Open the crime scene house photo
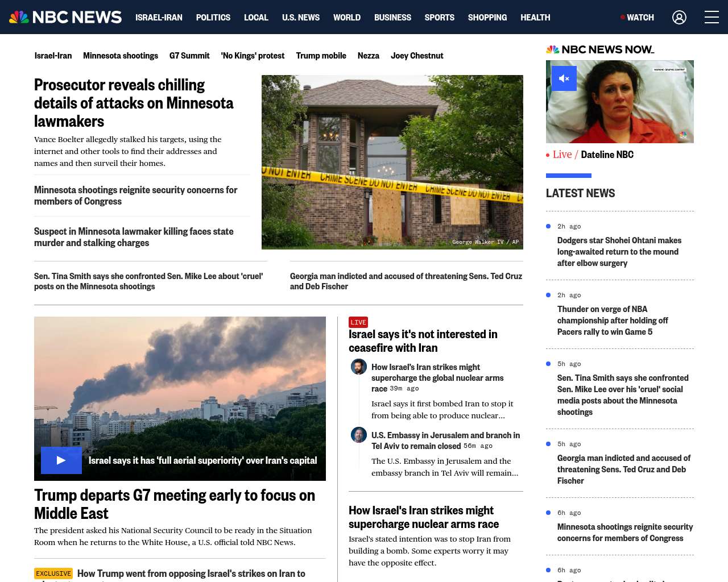This screenshot has width=728, height=582. tap(392, 162)
